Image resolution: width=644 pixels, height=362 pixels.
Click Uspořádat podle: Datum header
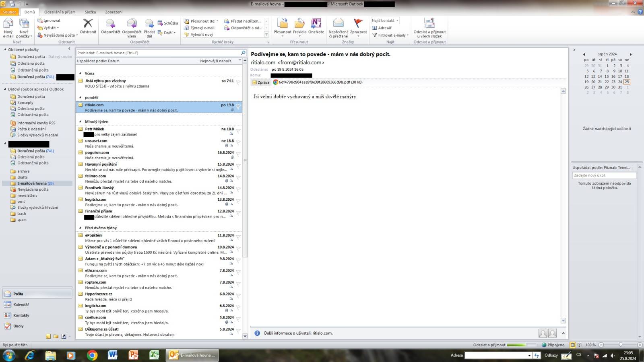138,61
